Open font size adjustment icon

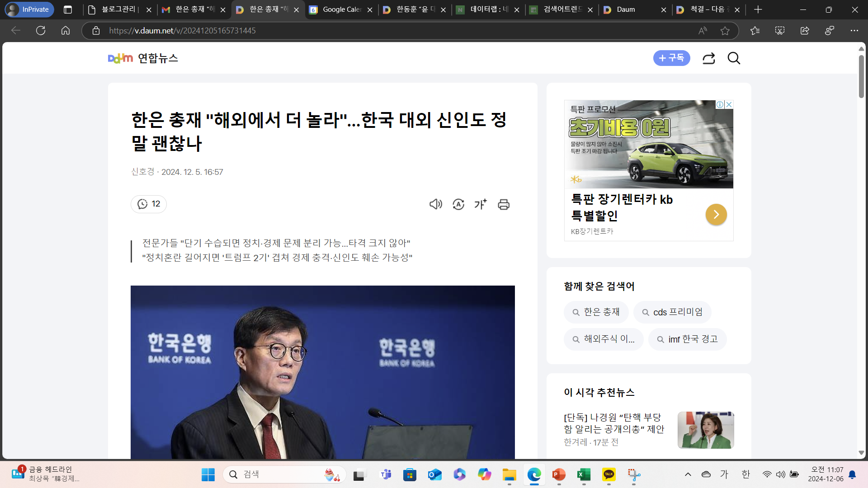pos(481,204)
